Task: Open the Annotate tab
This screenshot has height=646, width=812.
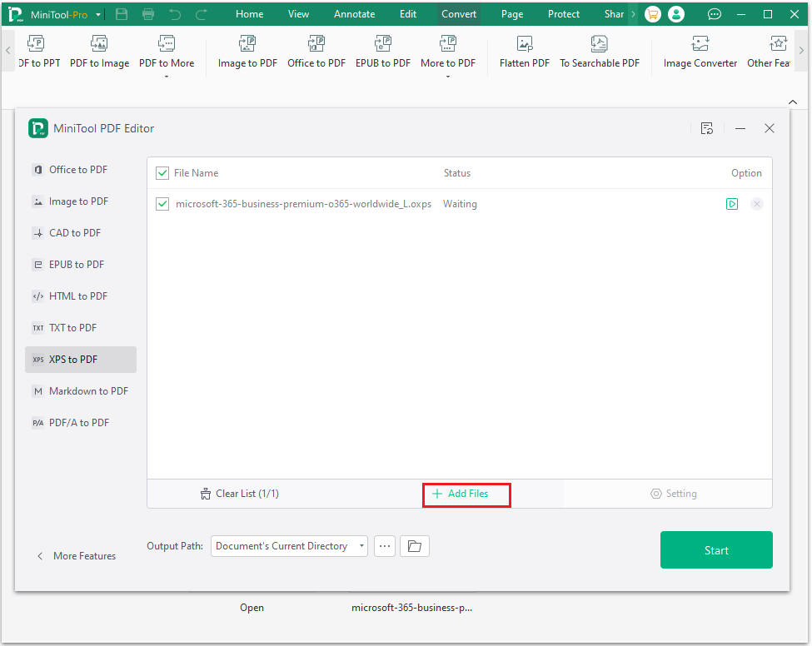Action: coord(354,14)
